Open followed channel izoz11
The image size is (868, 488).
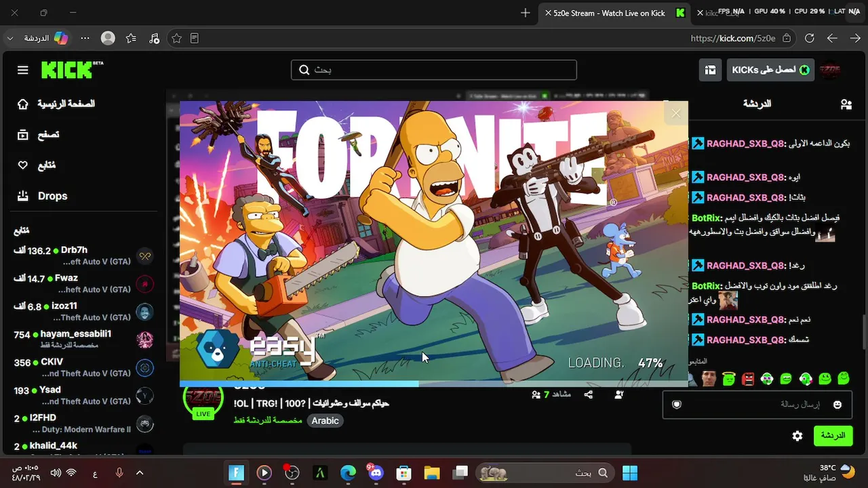click(x=83, y=311)
